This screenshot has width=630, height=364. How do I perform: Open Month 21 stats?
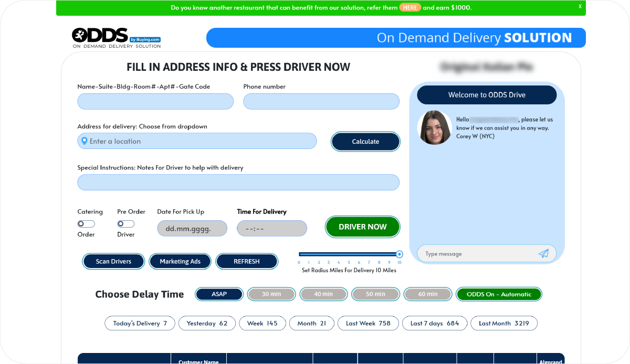pyautogui.click(x=312, y=324)
